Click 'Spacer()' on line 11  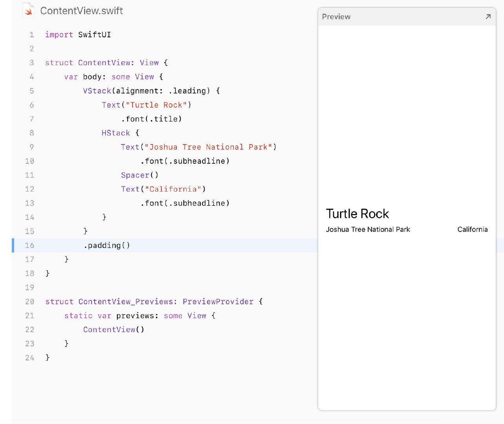point(139,175)
